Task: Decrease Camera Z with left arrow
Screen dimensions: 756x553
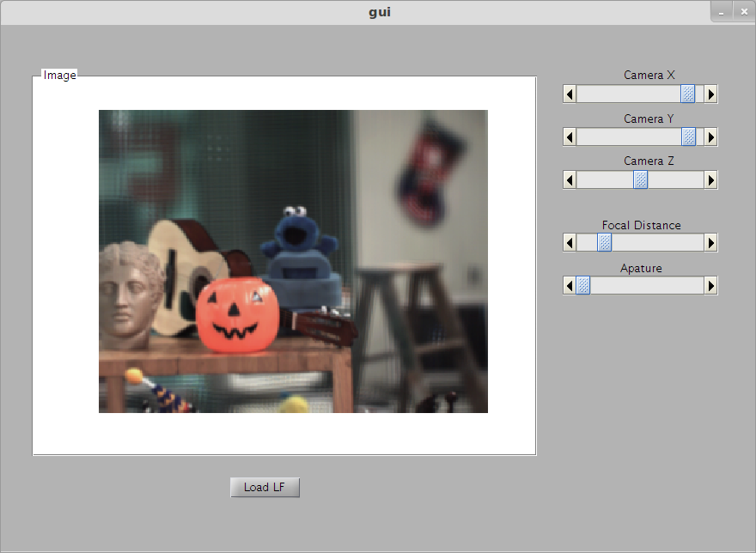Action: [x=570, y=179]
